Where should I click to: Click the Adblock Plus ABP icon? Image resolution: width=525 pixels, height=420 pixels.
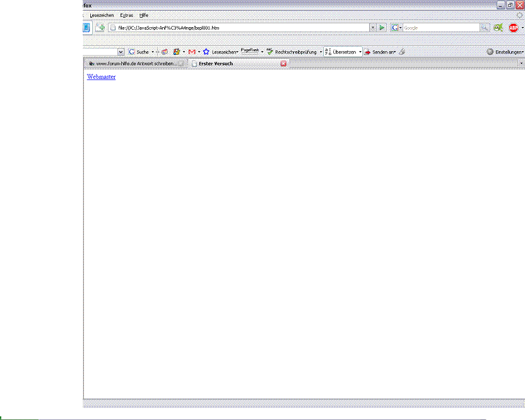click(513, 28)
